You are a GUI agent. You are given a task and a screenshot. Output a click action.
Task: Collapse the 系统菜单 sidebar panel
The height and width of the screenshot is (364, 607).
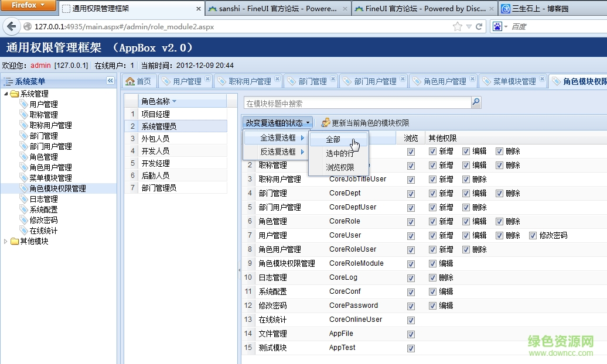click(x=110, y=81)
